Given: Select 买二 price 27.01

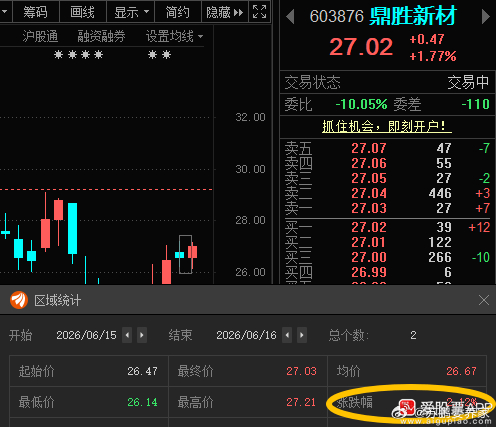Looking at the screenshot, I should tap(369, 242).
